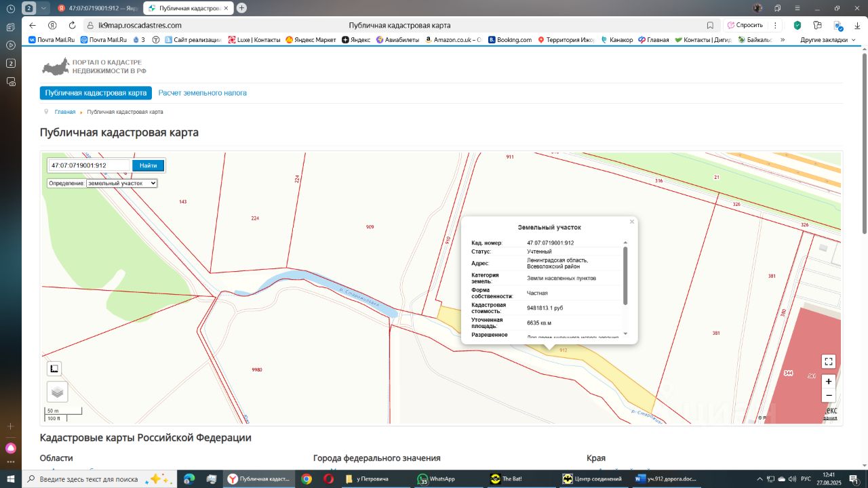
Task: Click the portal logo Портал о кадастре
Action: 94,66
